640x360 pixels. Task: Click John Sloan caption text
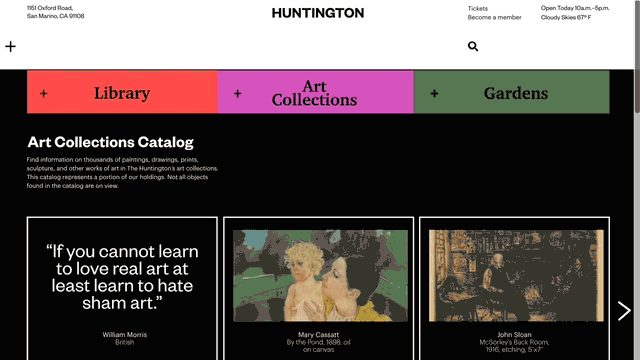514,342
